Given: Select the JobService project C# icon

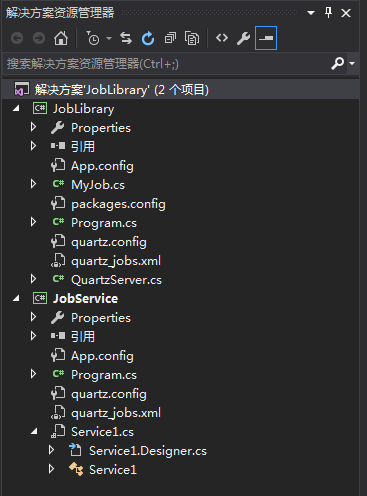Looking at the screenshot, I should [x=40, y=298].
